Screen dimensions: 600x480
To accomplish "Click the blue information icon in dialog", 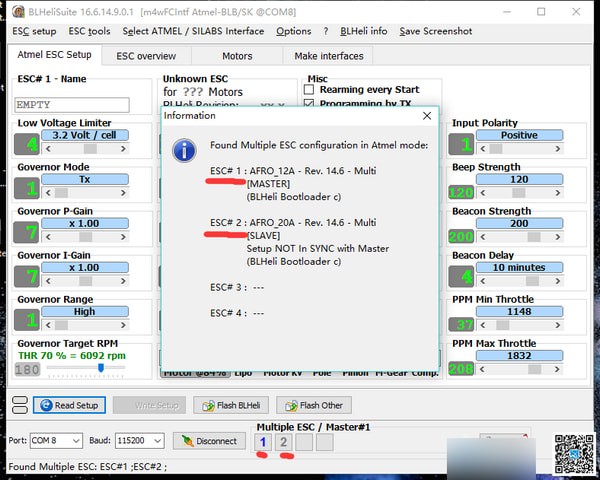I will [184, 150].
